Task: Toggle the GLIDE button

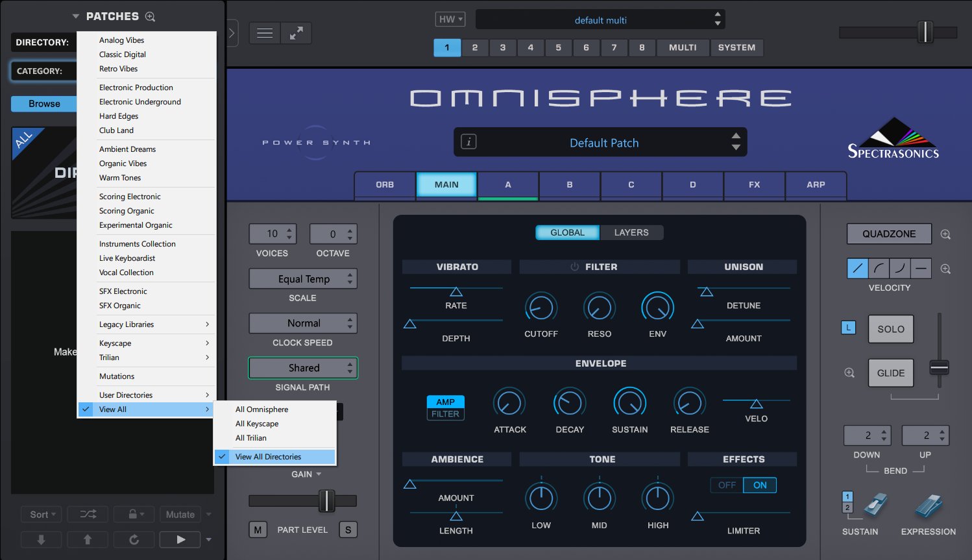Action: pyautogui.click(x=890, y=373)
